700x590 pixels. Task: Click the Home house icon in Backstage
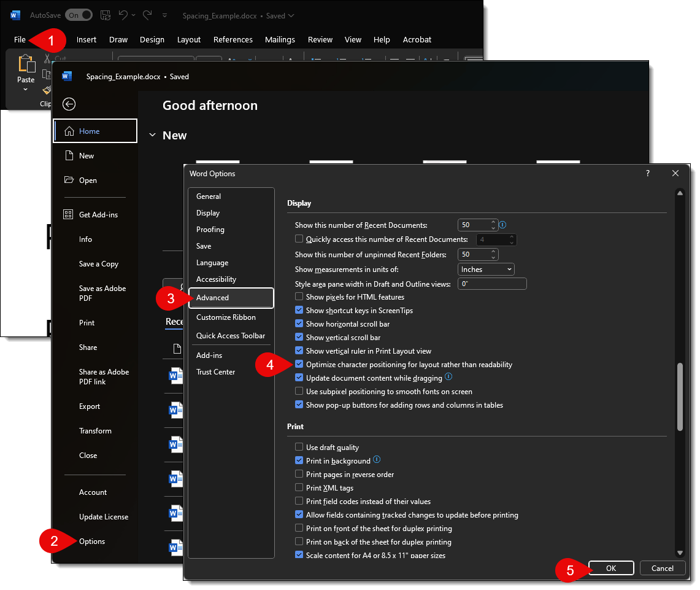coord(69,131)
